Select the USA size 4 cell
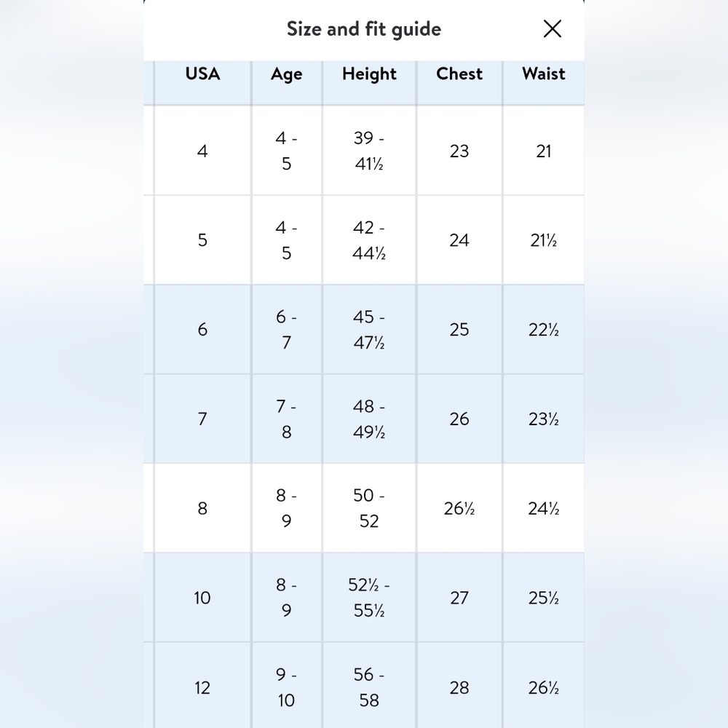The height and width of the screenshot is (728, 728). tap(202, 151)
